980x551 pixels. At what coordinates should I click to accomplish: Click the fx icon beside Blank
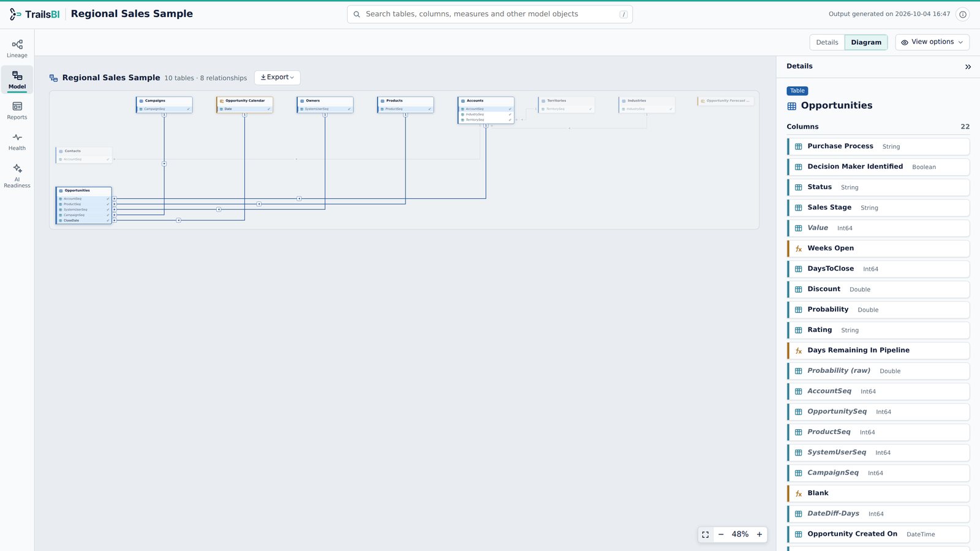(799, 493)
